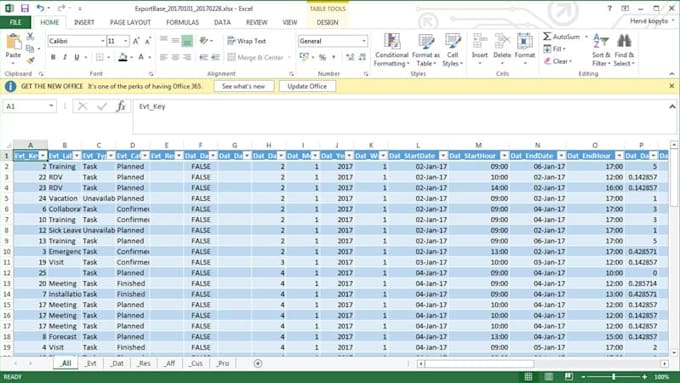Open the FILE tab

pyautogui.click(x=16, y=22)
